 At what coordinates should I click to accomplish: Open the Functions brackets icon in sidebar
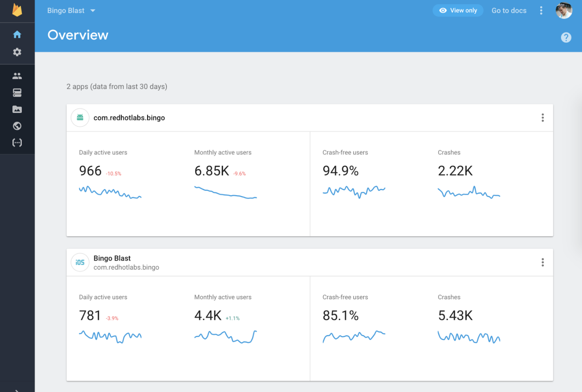click(17, 143)
